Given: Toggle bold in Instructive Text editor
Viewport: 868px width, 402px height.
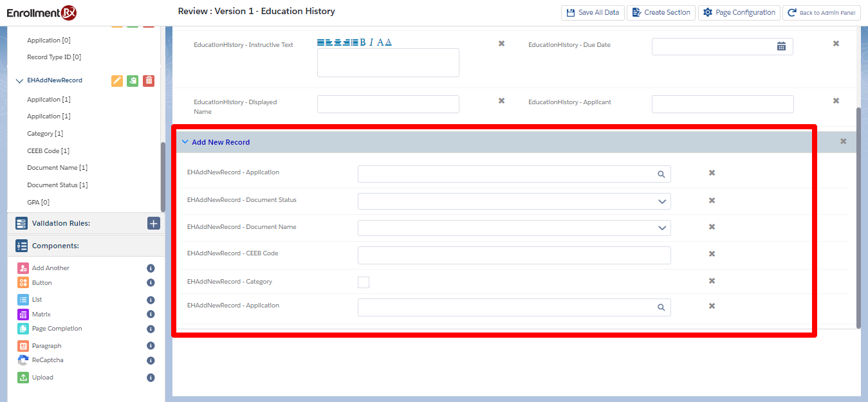Looking at the screenshot, I should click(363, 42).
